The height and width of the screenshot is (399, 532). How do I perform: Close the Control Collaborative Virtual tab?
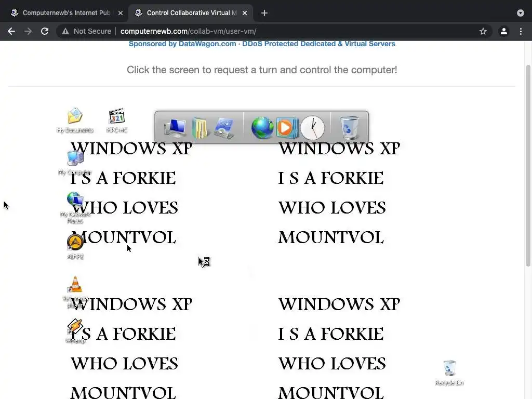(245, 13)
